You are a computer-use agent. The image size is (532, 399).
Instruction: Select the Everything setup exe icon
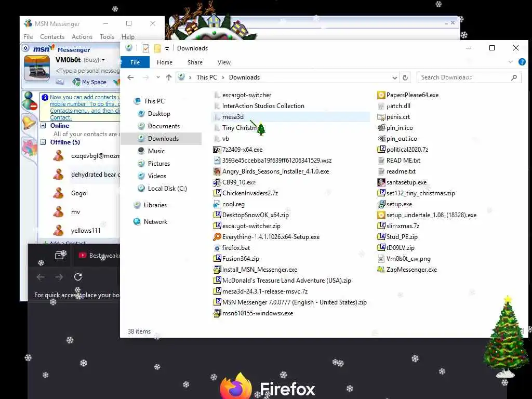217,237
